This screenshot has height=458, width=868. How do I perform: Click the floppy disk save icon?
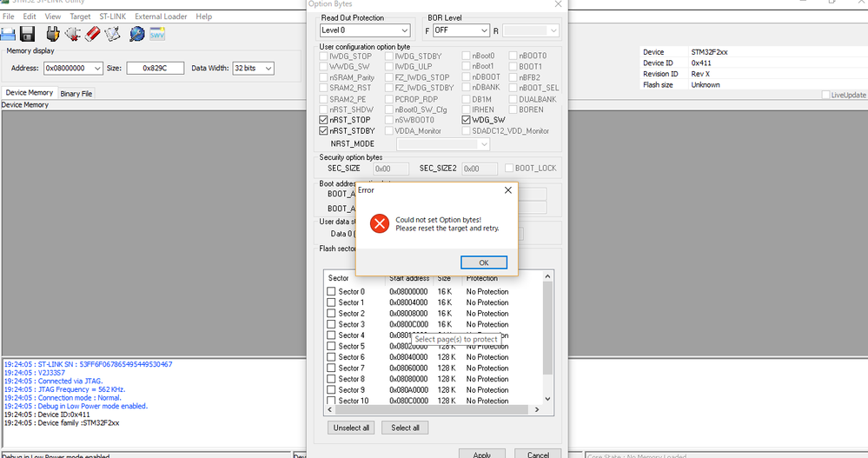click(x=27, y=35)
